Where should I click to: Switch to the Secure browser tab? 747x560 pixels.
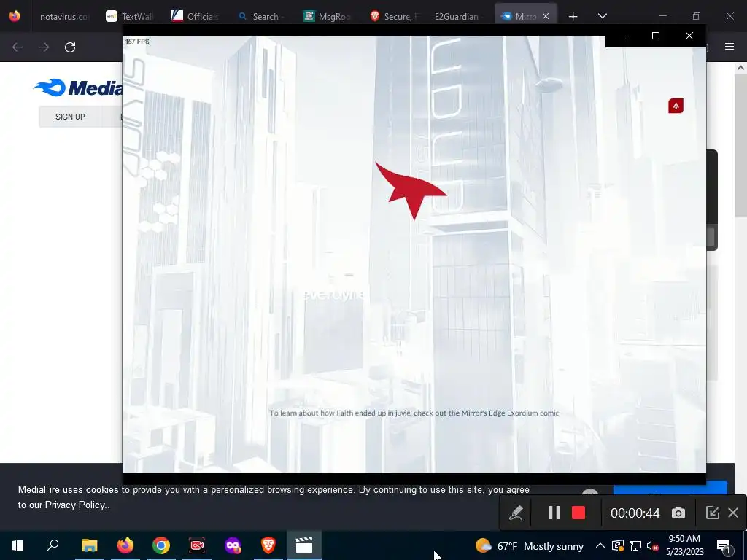pos(393,16)
